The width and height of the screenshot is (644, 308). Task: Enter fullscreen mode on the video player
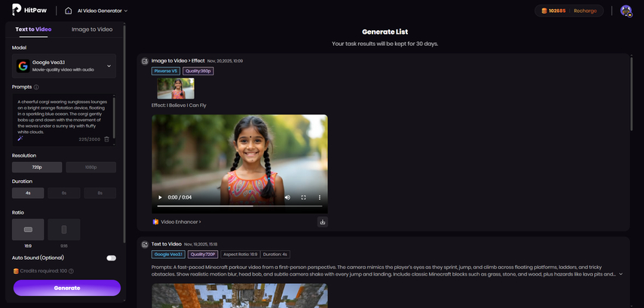(304, 197)
